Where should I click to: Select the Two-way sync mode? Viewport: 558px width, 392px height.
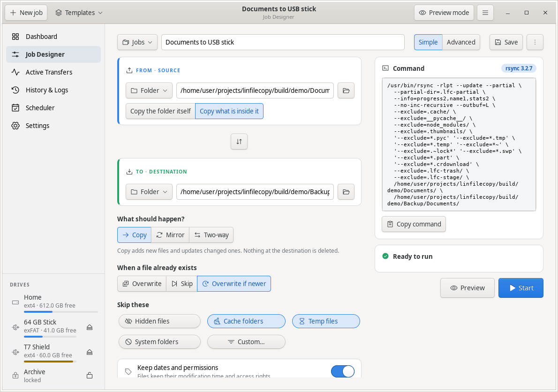point(211,235)
